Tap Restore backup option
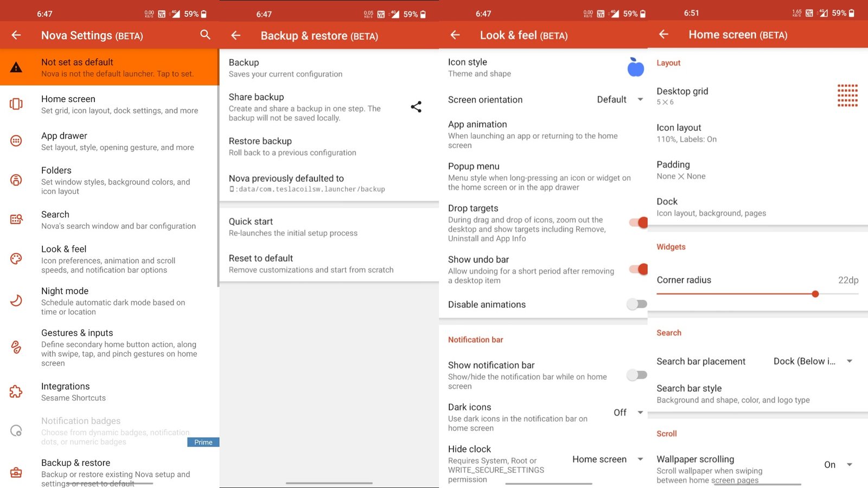Screen dimensions: 868x488 (329, 147)
